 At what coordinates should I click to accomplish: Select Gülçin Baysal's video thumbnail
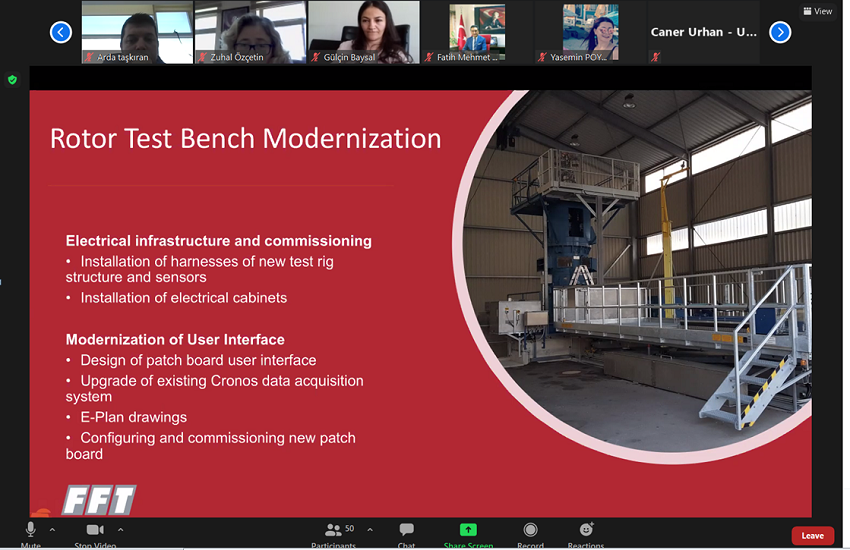(x=363, y=32)
